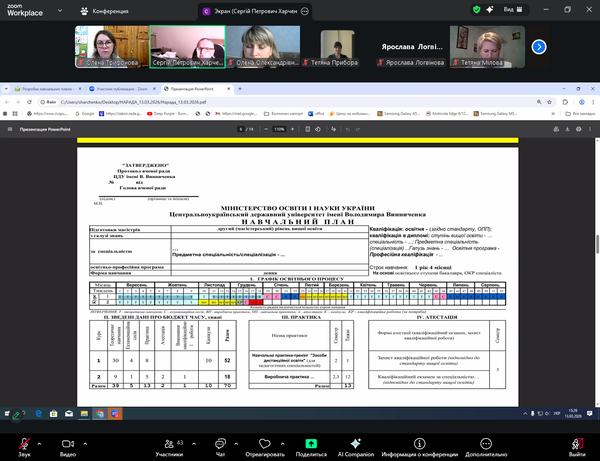Turn on camera with the Видео button
Image resolution: width=600 pixels, height=461 pixels.
[68, 438]
